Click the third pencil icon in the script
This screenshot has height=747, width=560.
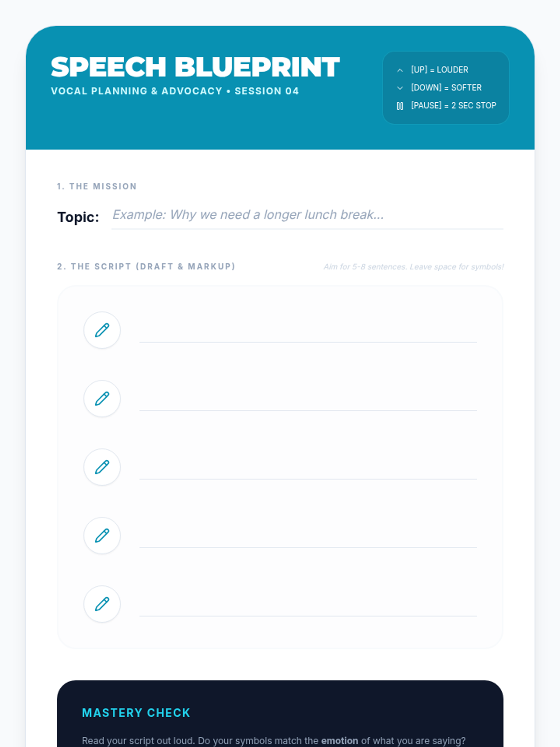point(102,467)
